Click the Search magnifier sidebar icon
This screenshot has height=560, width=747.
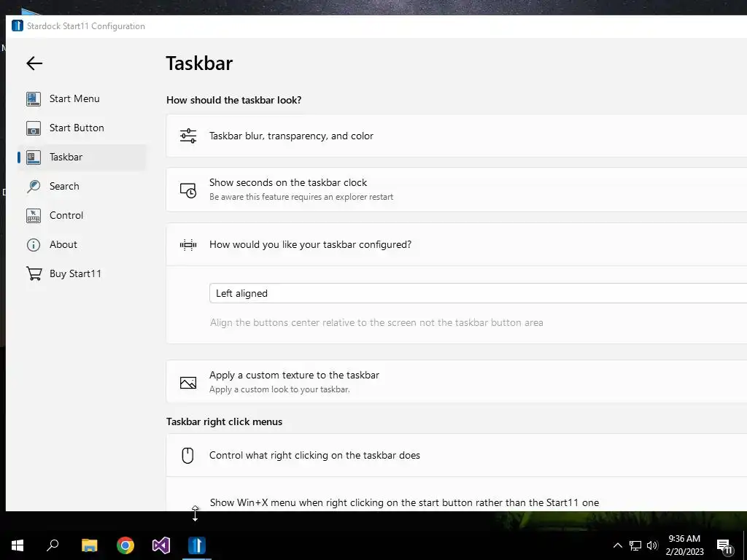pos(34,186)
